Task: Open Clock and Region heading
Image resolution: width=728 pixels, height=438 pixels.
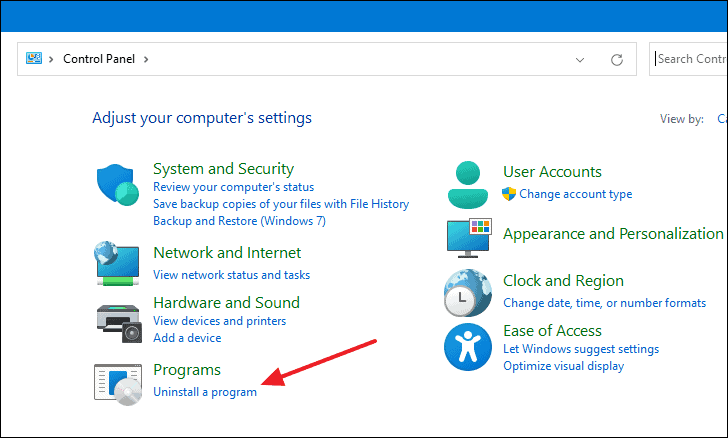Action: click(x=563, y=281)
